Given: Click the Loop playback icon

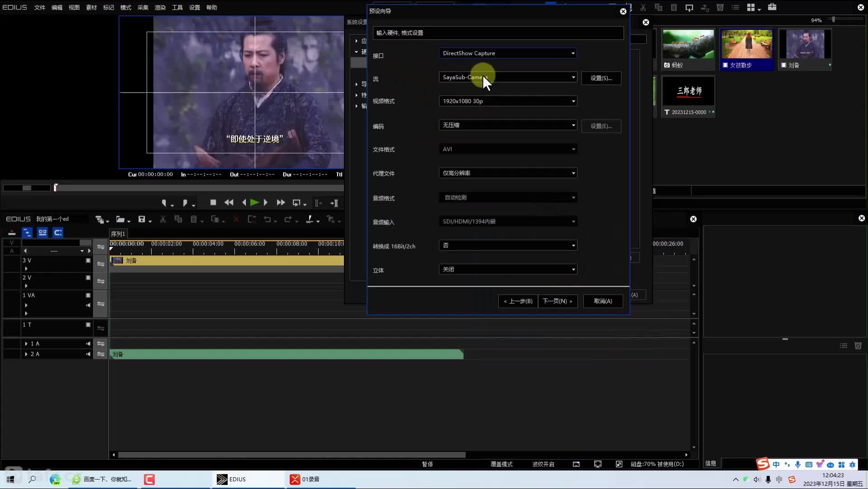Looking at the screenshot, I should [297, 203].
